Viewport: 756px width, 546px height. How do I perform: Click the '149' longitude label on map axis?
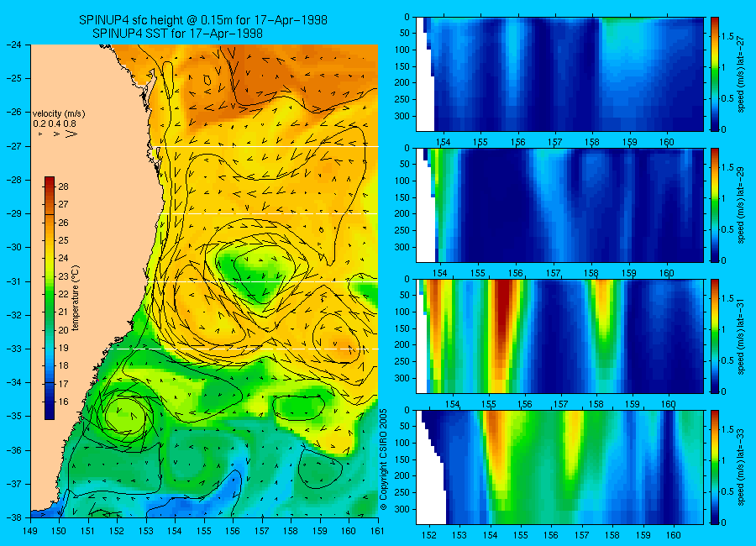pos(31,531)
